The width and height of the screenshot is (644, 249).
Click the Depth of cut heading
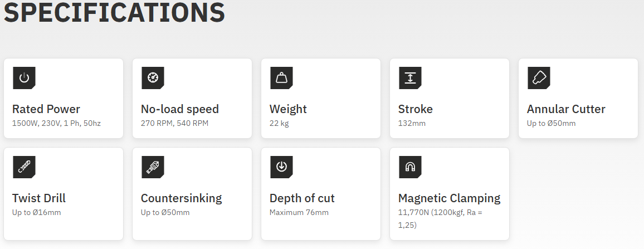pyautogui.click(x=302, y=198)
